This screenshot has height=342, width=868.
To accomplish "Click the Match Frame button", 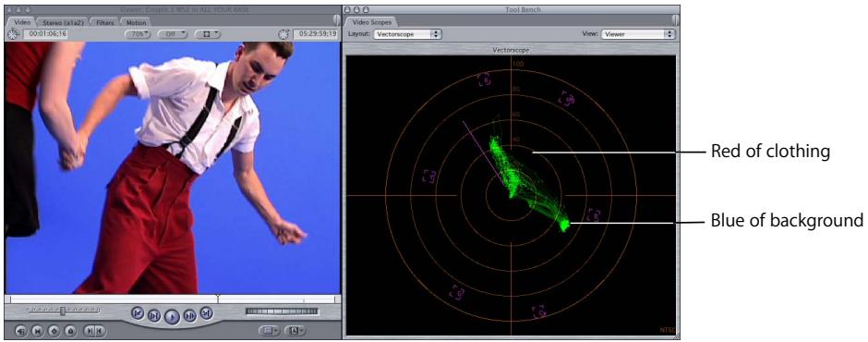I will [x=21, y=331].
